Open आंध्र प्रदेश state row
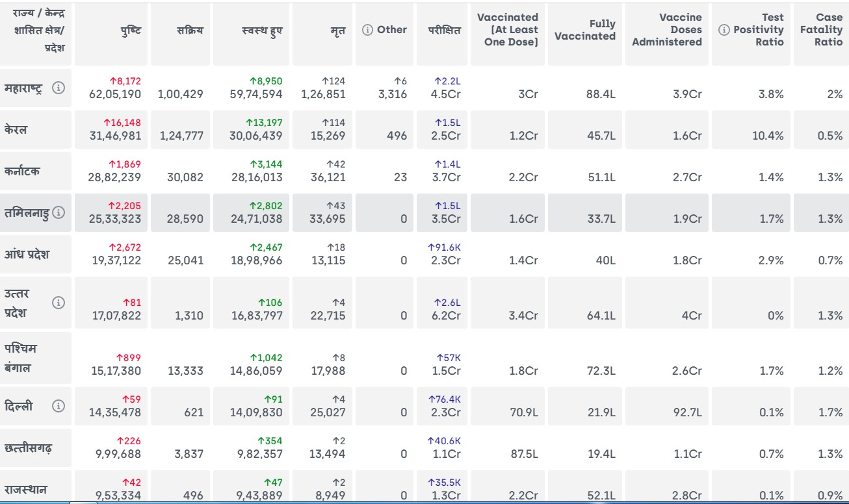849x504 pixels. (x=27, y=254)
